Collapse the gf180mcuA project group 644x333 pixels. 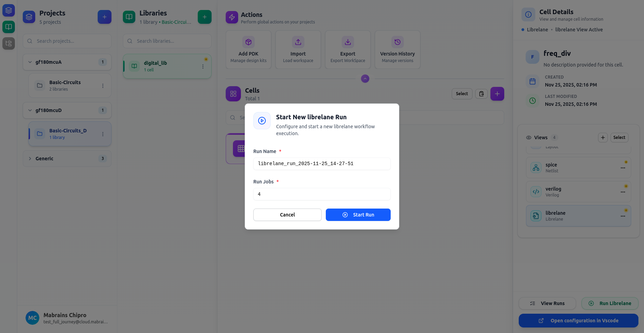(30, 62)
